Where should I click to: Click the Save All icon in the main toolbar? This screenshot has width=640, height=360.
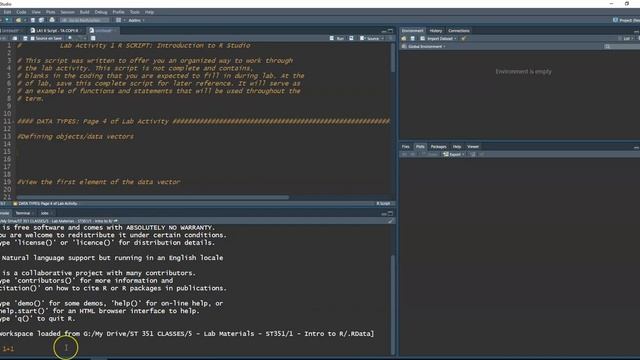pos(41,20)
